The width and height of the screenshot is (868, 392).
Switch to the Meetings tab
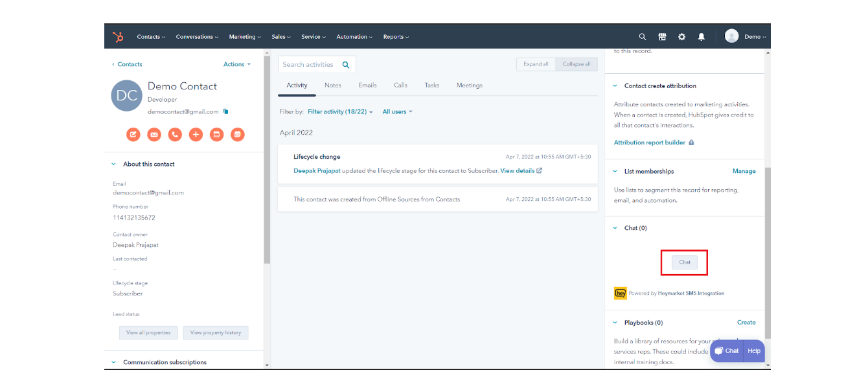click(470, 86)
